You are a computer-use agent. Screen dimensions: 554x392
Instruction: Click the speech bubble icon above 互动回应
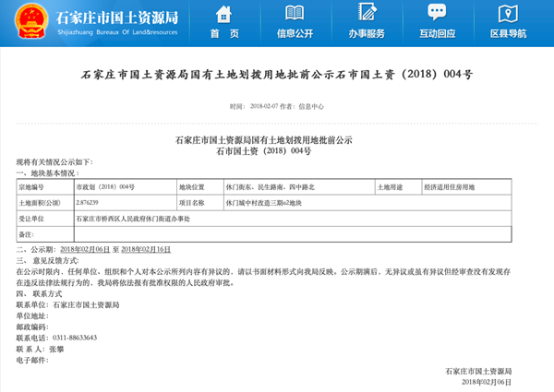(437, 13)
